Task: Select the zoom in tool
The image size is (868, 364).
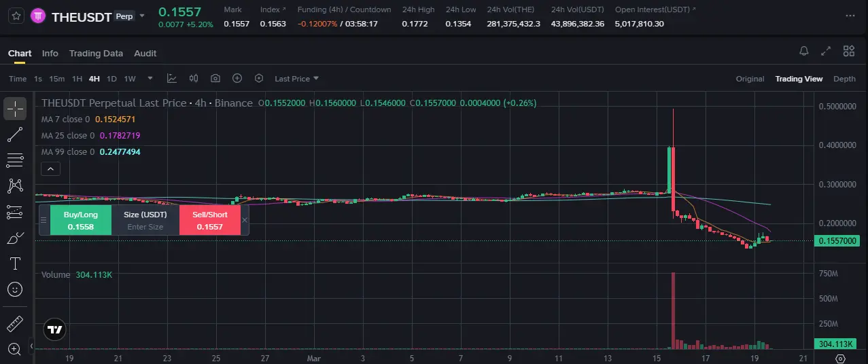Action: [x=15, y=349]
